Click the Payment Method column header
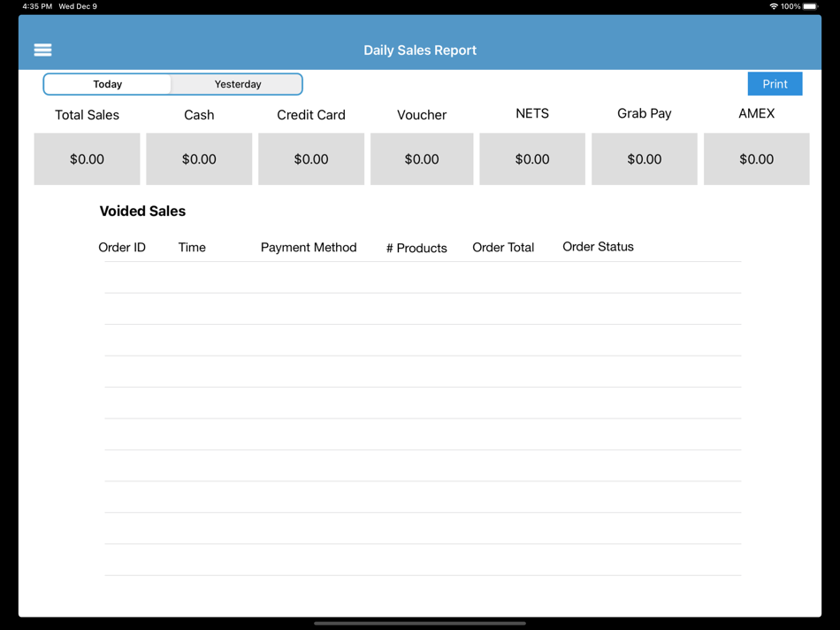Screen dimensions: 840x630 [x=309, y=247]
